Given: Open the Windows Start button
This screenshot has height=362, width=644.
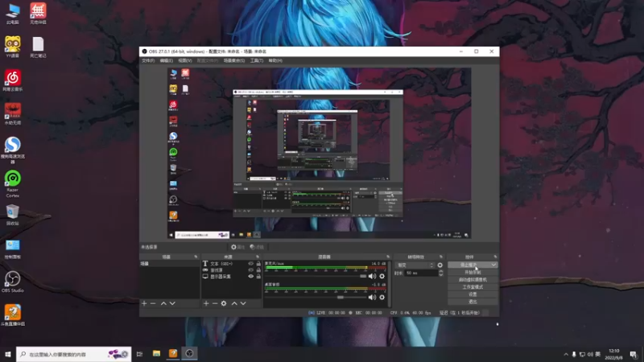Looking at the screenshot, I should [8, 354].
